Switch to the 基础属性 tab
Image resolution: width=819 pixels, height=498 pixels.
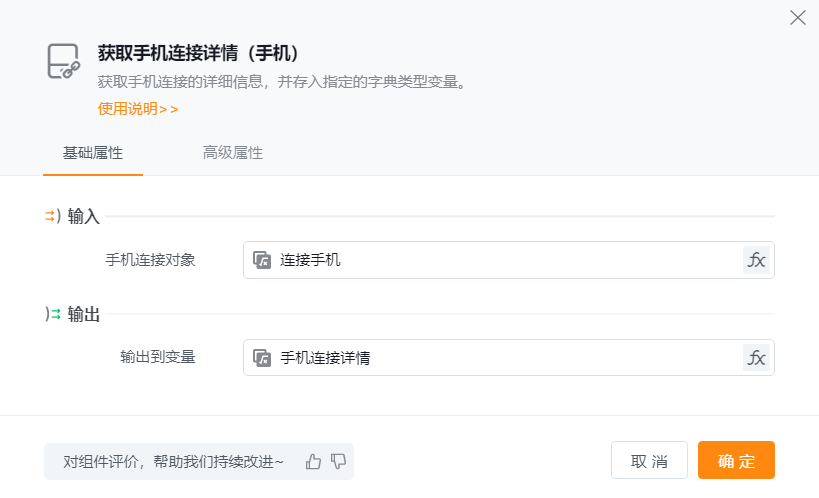pyautogui.click(x=93, y=153)
